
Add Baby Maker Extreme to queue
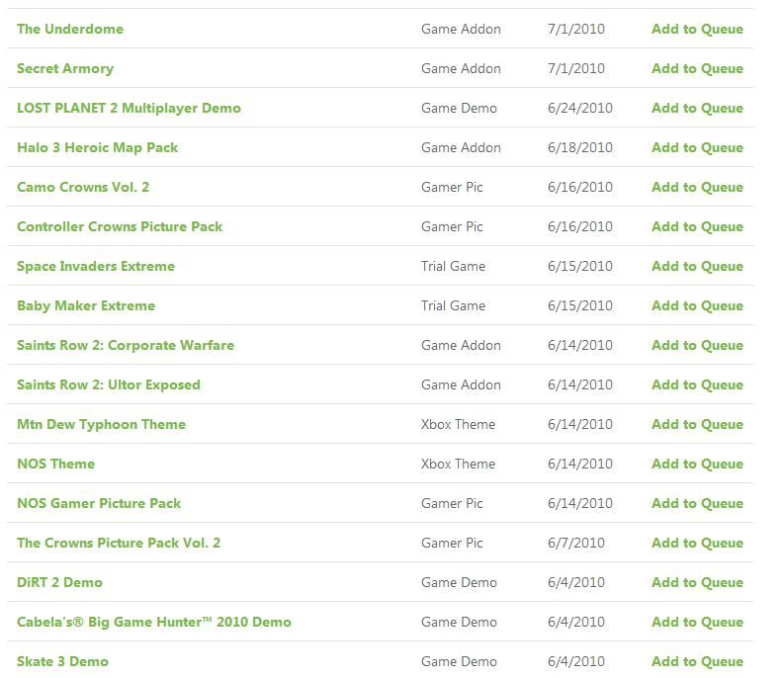(x=697, y=305)
